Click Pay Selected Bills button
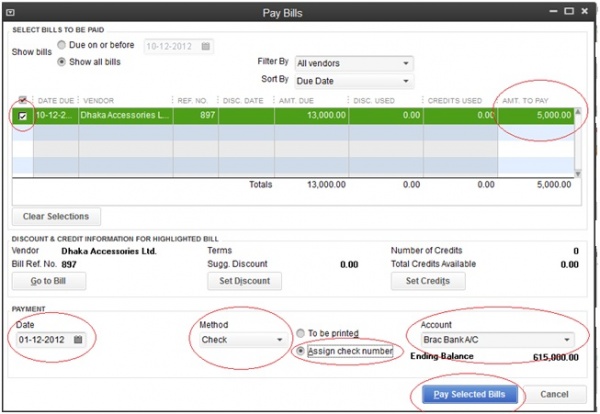This screenshot has height=414, width=600. [x=470, y=394]
